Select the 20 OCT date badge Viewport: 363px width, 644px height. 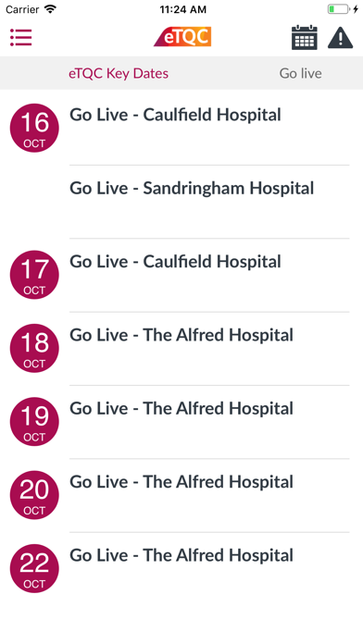(x=34, y=495)
